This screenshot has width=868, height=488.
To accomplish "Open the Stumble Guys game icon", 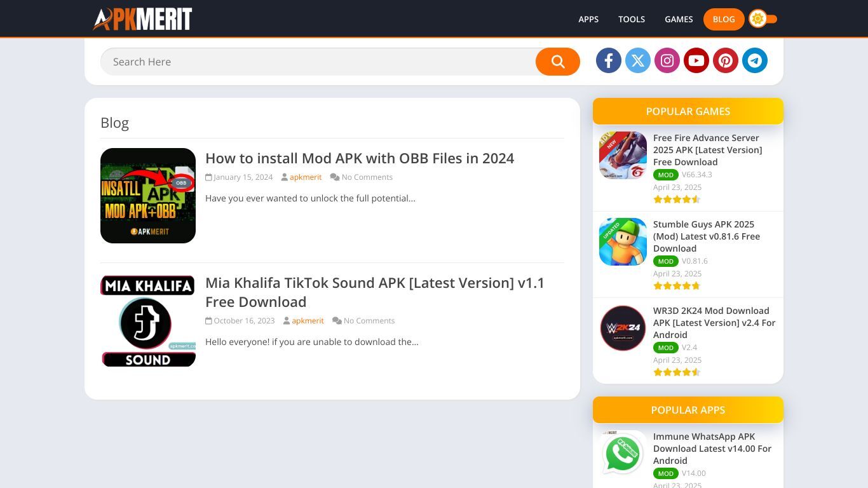I will [623, 241].
